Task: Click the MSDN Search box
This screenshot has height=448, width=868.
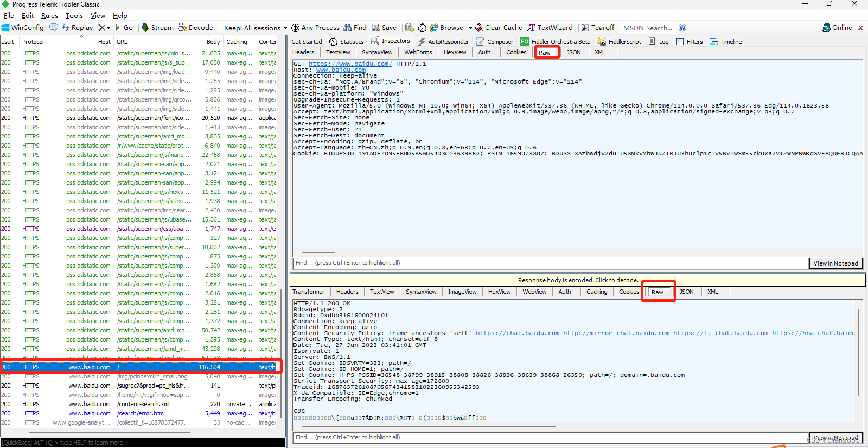Action: (x=648, y=28)
